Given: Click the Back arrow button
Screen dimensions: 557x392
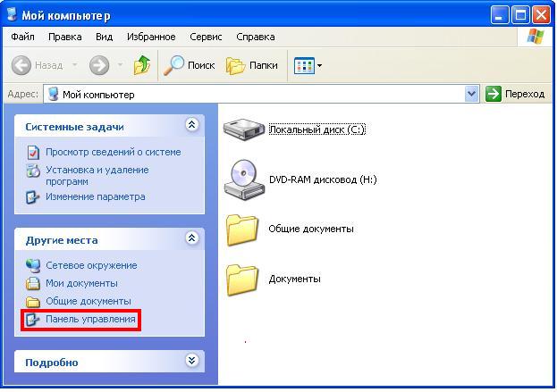Looking at the screenshot, I should coord(21,65).
